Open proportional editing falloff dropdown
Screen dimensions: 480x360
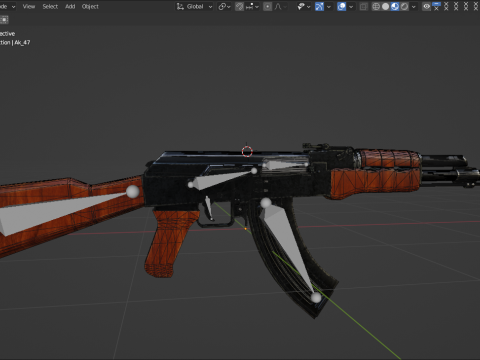pos(280,6)
